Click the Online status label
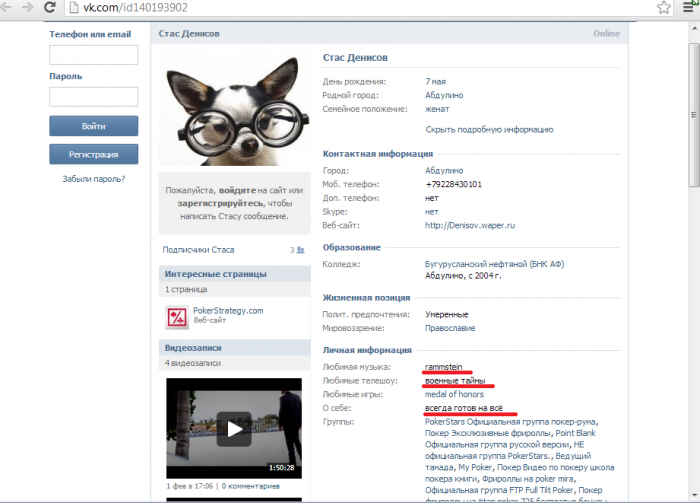 click(x=606, y=33)
